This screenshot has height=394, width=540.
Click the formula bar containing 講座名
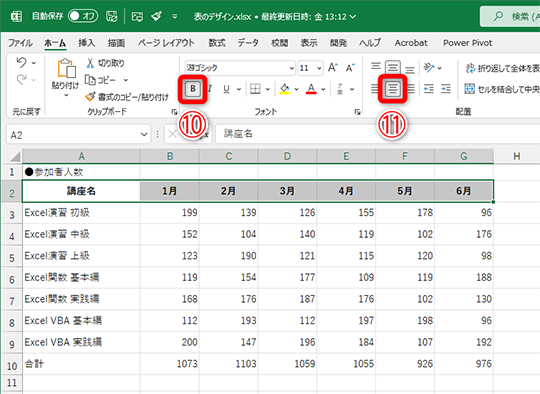377,134
